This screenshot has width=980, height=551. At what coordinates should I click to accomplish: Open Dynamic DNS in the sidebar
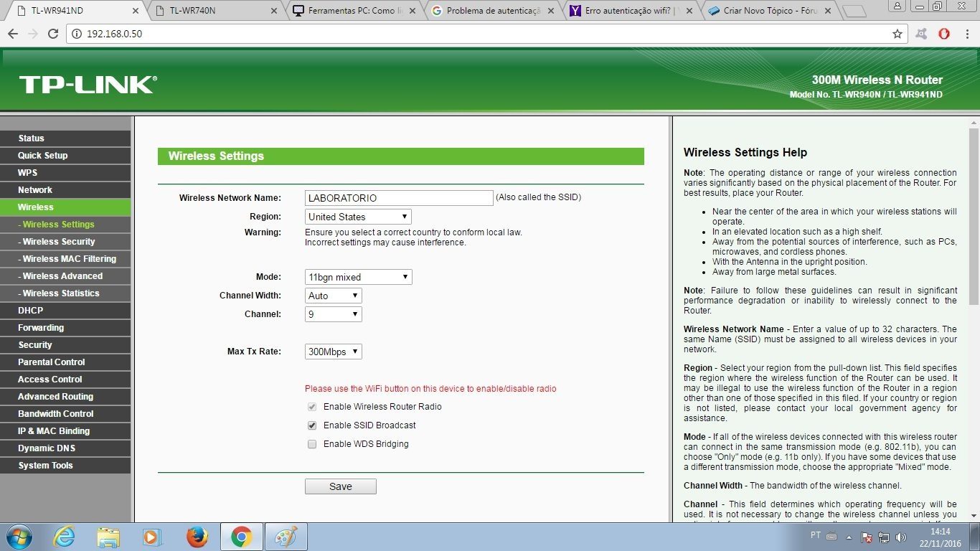pyautogui.click(x=65, y=448)
